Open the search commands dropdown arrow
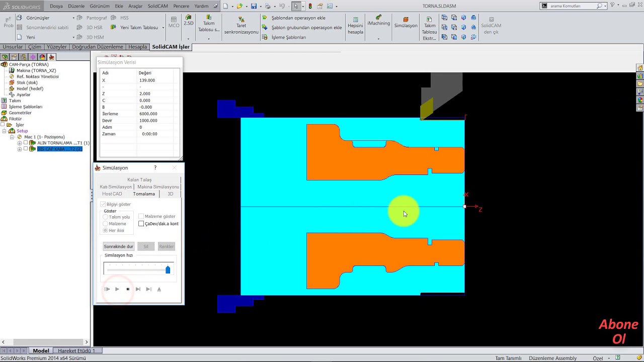644x362 pixels. point(605,6)
